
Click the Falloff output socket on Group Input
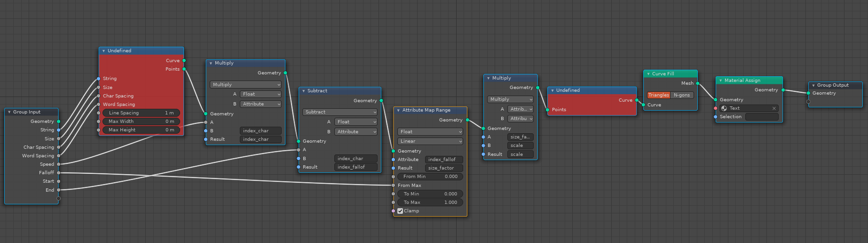click(58, 173)
